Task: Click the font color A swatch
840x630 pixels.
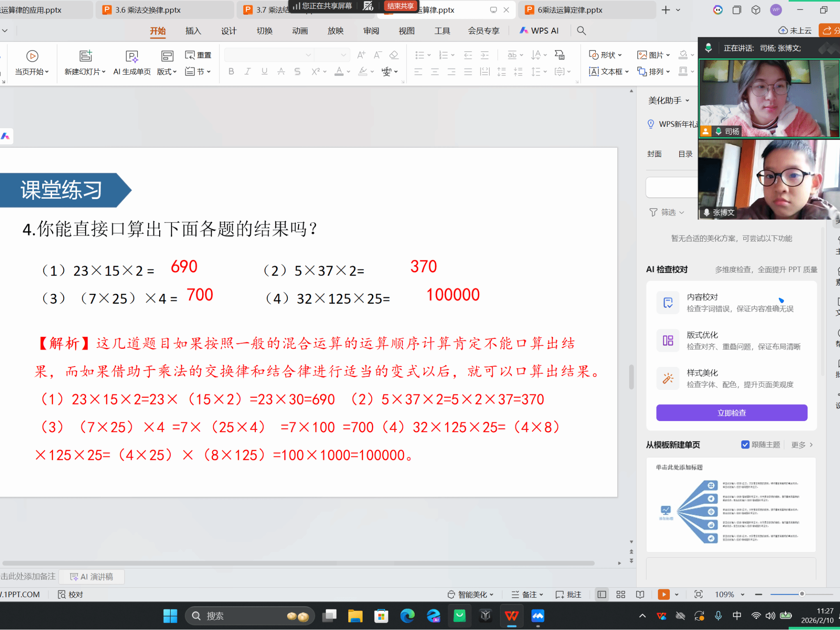Action: click(339, 72)
